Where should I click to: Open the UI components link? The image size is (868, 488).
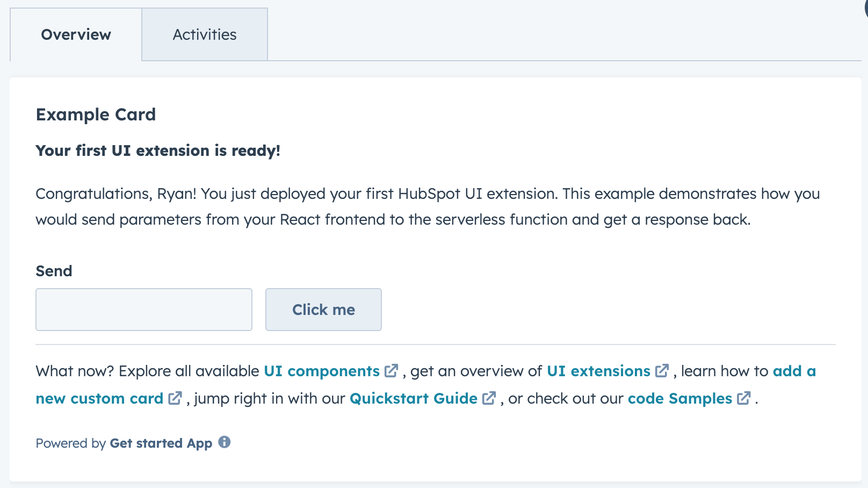coord(321,371)
